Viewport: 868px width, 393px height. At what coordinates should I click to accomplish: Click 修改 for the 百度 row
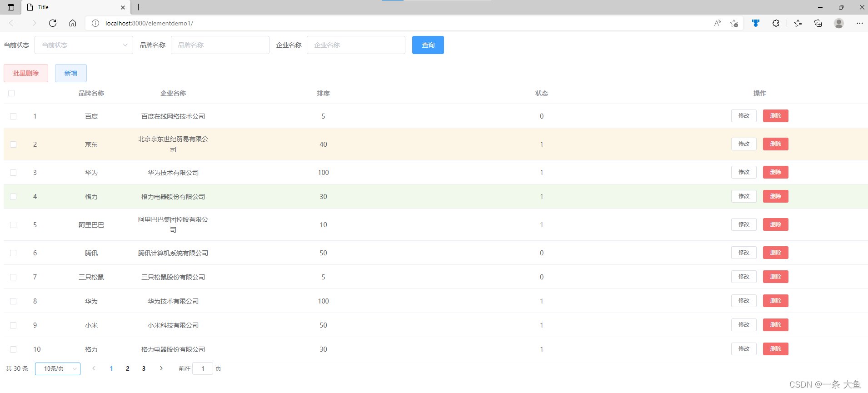tap(744, 116)
